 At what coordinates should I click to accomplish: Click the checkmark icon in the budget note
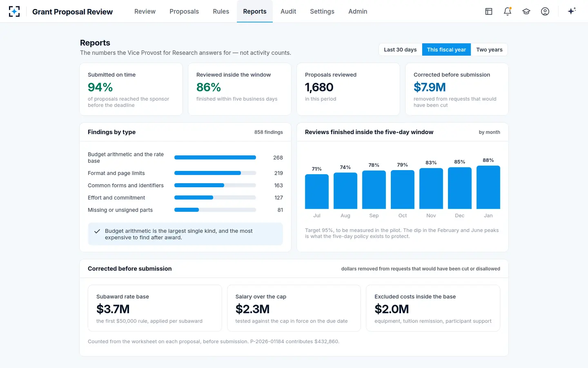pos(97,231)
